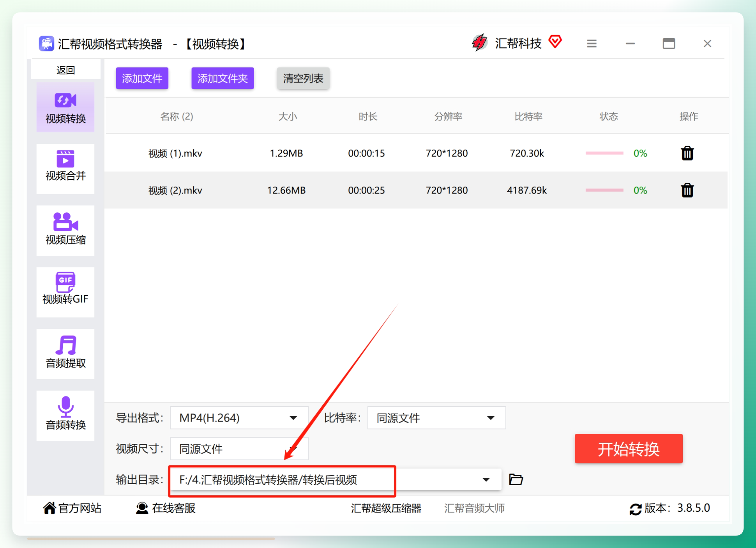Click 开始转换 button
756x548 pixels.
point(629,449)
